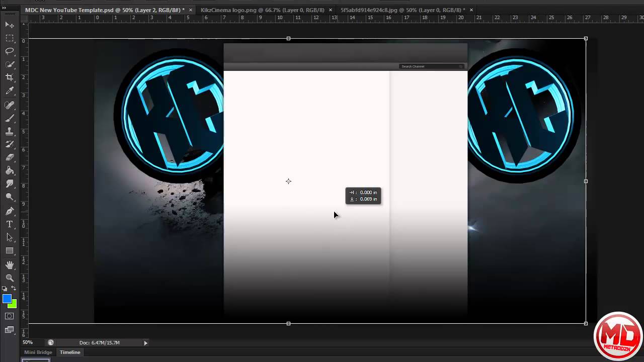Expand the document info arrow menu
This screenshot has width=644, height=362.
(146, 343)
